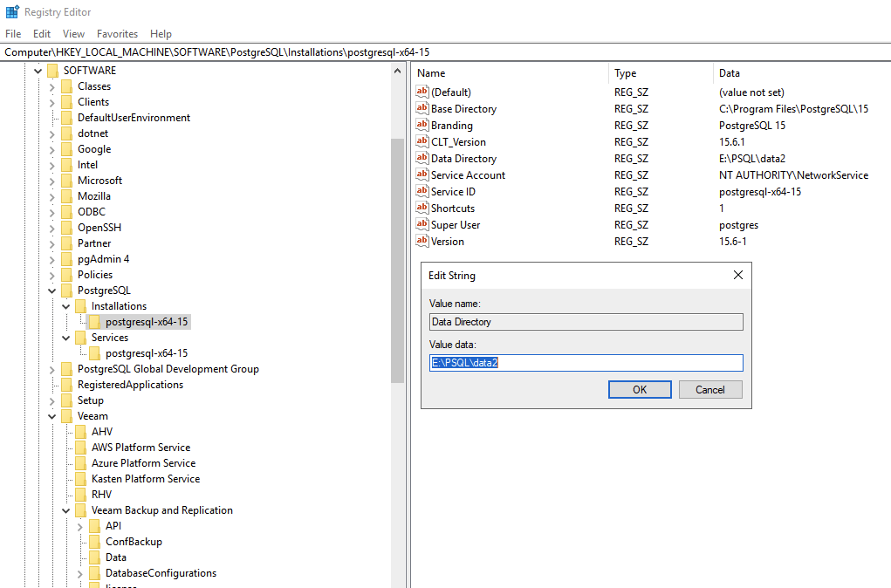Click the ab string icon next to Branding

423,125
